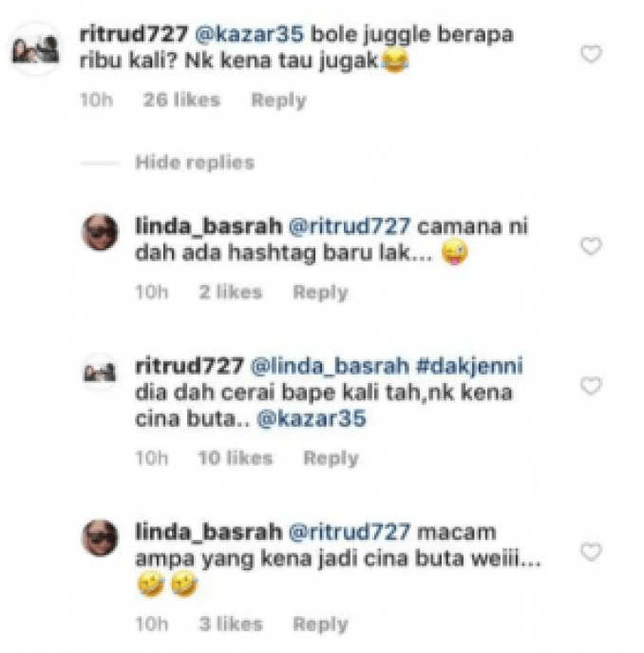
Task: Reply to linda_basrah's cina buta comment
Action: tap(320, 624)
